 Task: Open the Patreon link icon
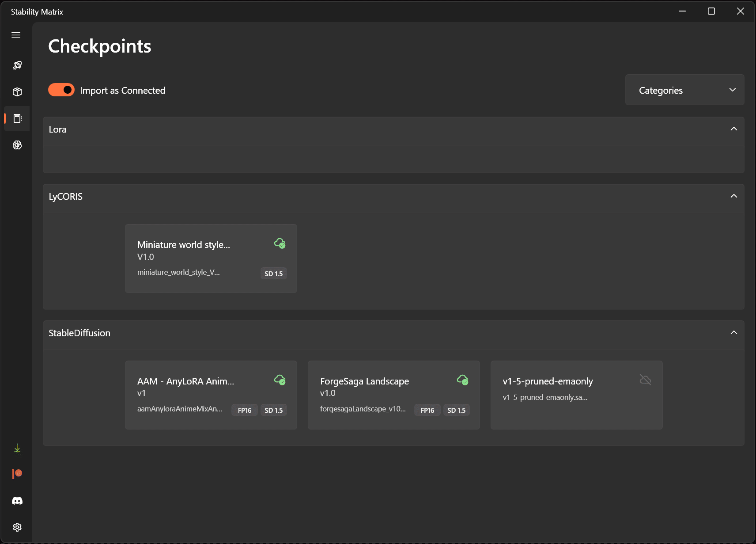(x=17, y=474)
